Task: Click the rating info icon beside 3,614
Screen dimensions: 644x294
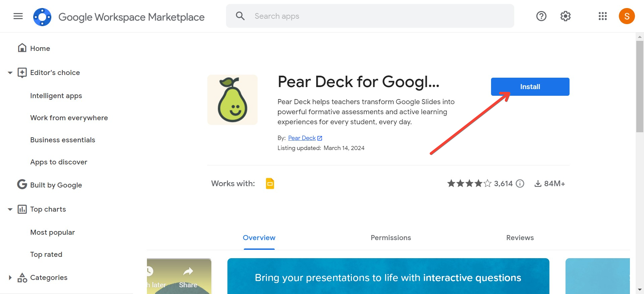Action: click(520, 183)
